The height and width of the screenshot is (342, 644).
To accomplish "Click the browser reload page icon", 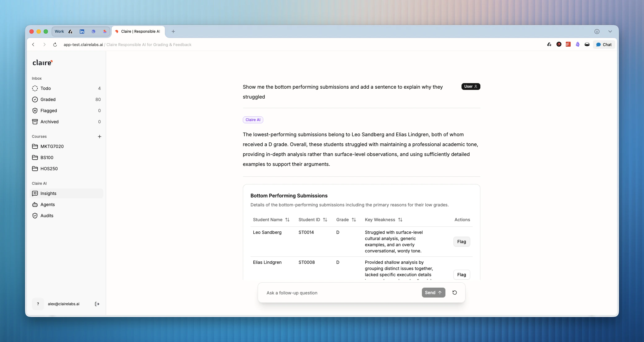I will 55,44.
